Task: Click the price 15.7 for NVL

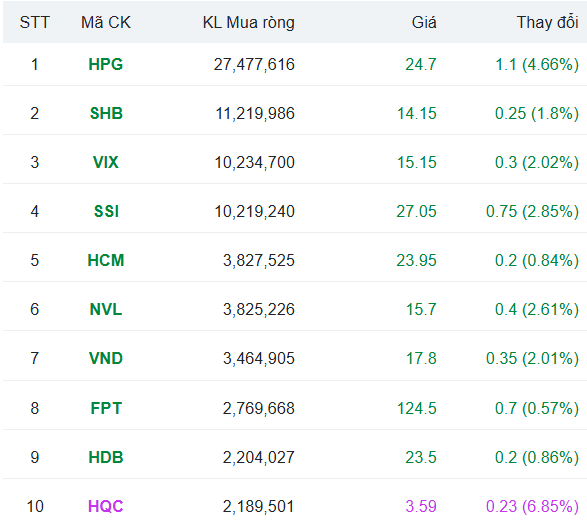Action: (x=421, y=310)
